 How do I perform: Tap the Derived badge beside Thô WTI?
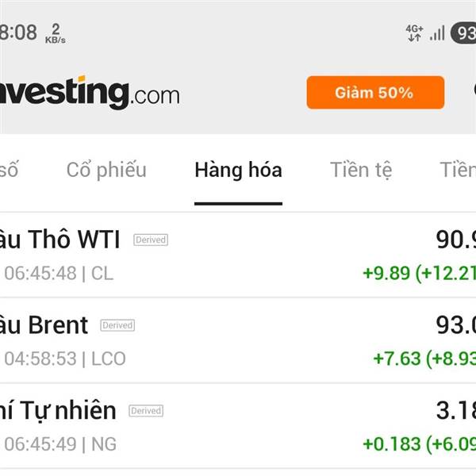tap(151, 240)
